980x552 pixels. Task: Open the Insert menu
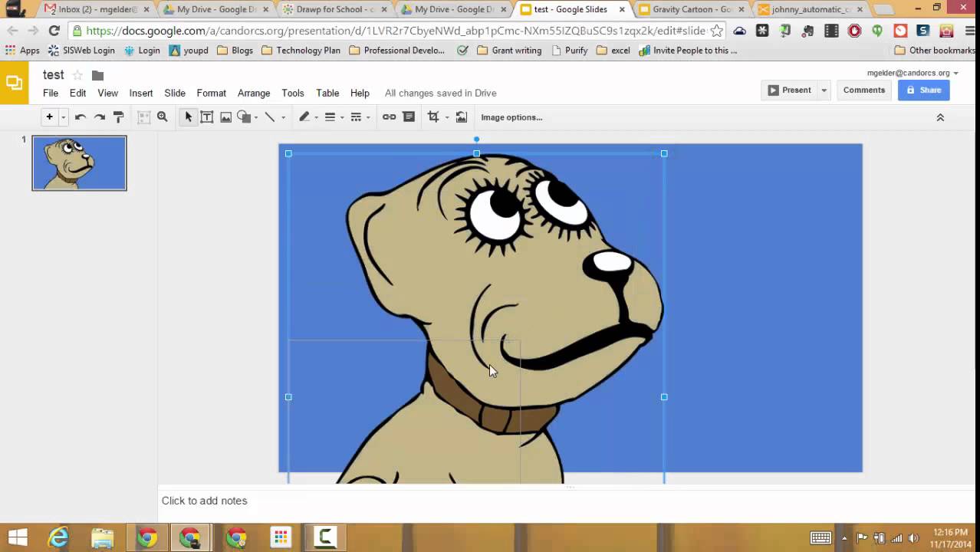pos(141,93)
